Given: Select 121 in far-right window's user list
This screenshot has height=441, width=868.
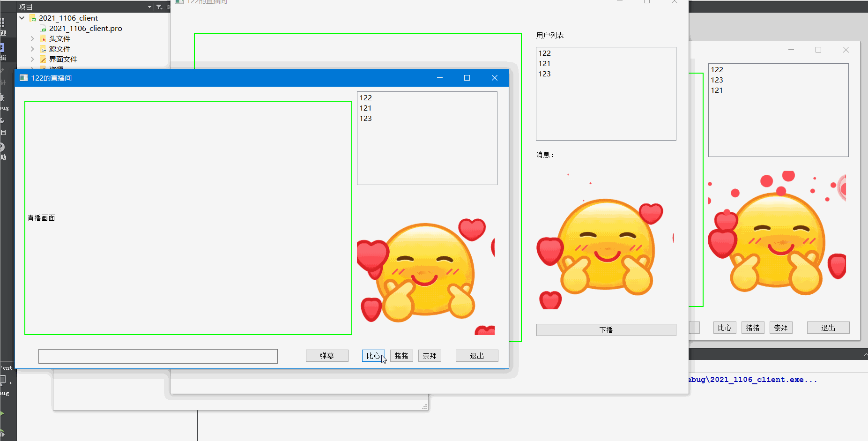Looking at the screenshot, I should [x=717, y=90].
